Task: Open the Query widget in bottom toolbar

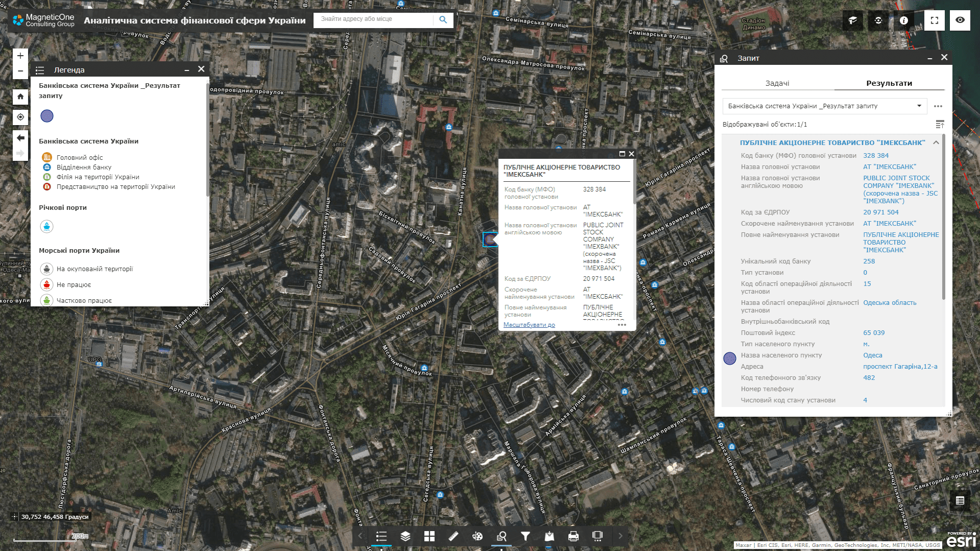Action: pyautogui.click(x=501, y=536)
